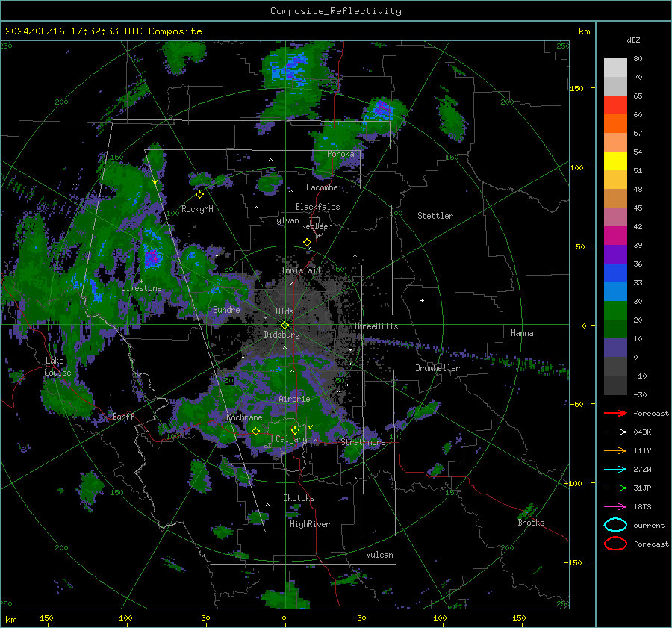Click the dBZ legend heading
This screenshot has height=628, width=672.
pos(633,40)
